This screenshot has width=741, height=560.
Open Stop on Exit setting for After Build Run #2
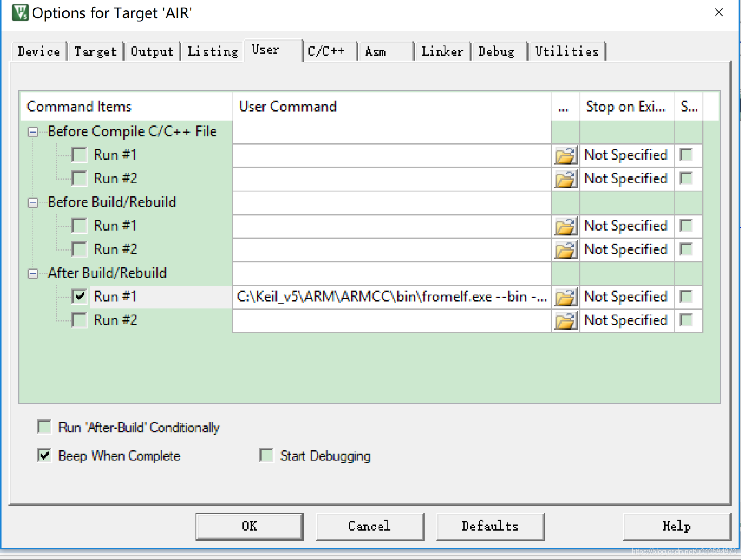pyautogui.click(x=626, y=321)
